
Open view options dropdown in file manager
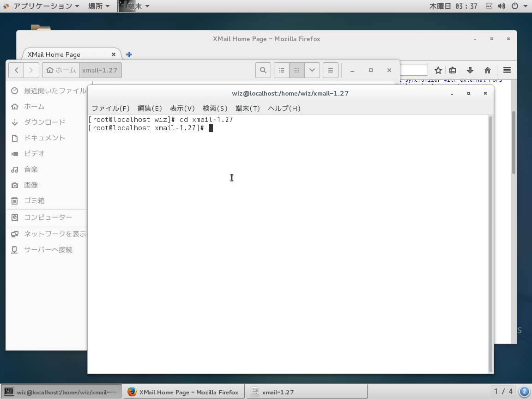click(x=312, y=70)
